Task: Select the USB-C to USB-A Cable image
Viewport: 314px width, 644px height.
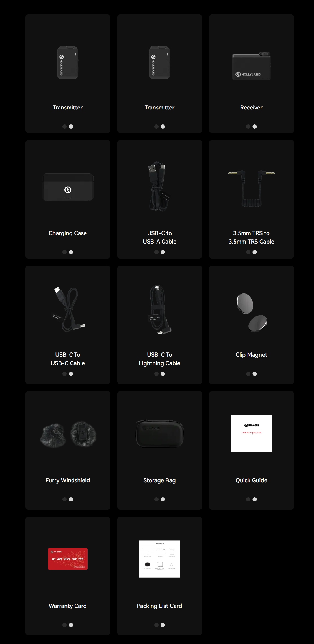Action: 160,186
